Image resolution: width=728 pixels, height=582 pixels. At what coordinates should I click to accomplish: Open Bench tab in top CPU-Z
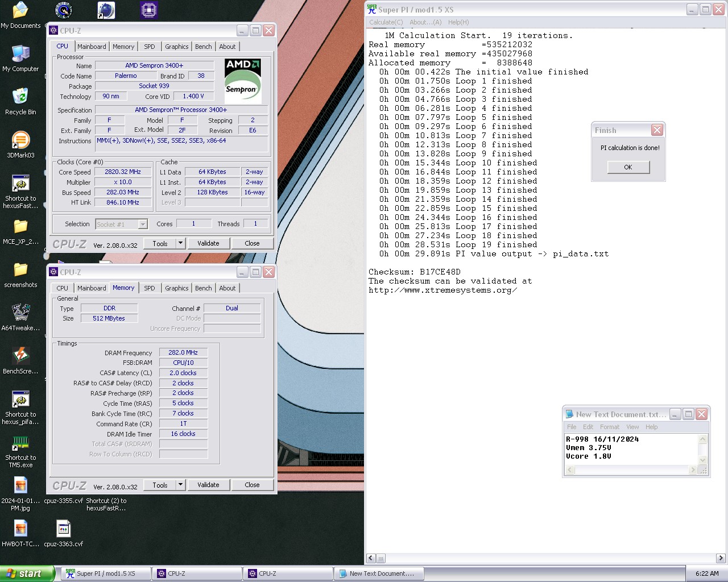pos(204,47)
